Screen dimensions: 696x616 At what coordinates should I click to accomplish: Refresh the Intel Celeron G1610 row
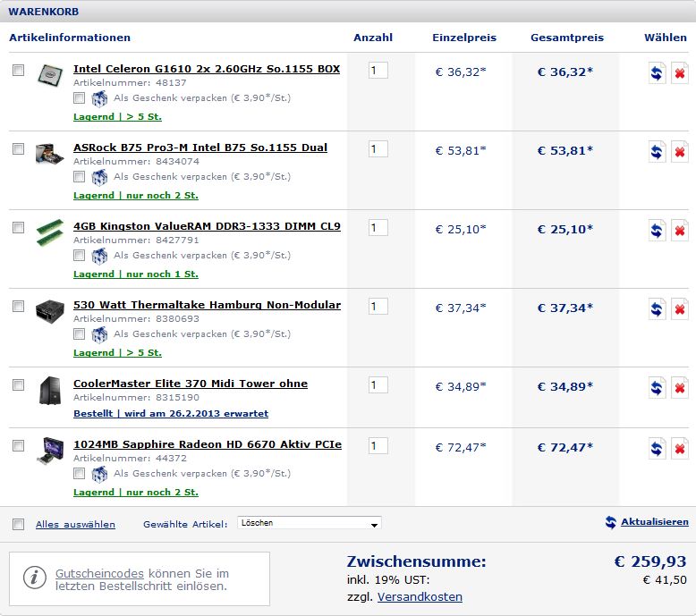coord(657,72)
